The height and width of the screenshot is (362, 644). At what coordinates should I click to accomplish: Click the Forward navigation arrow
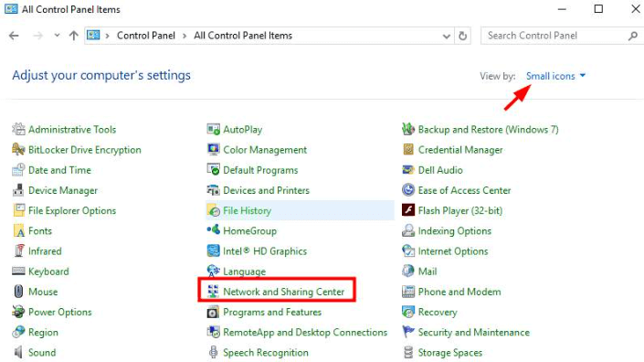coord(37,36)
